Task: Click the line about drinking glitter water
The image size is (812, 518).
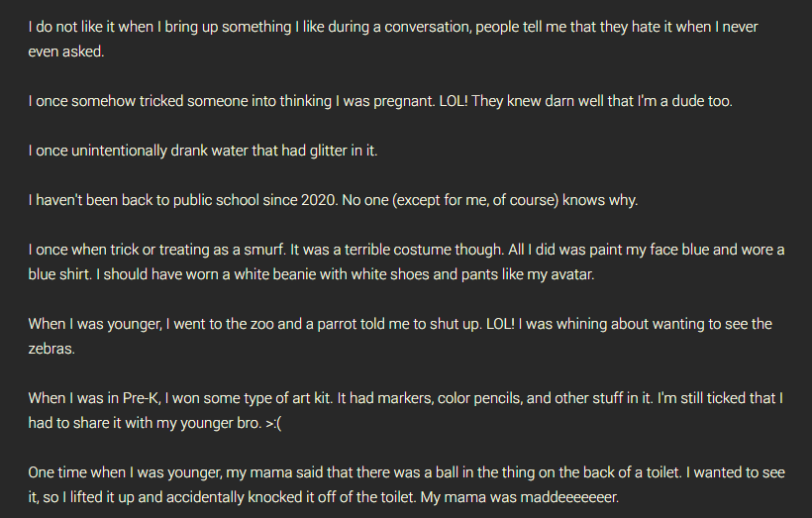Action: [x=203, y=151]
